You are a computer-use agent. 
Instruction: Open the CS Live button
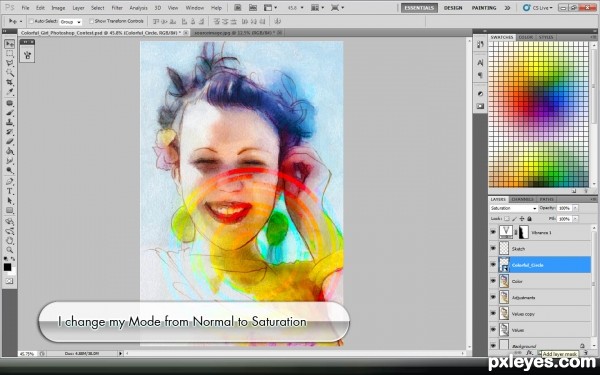538,8
